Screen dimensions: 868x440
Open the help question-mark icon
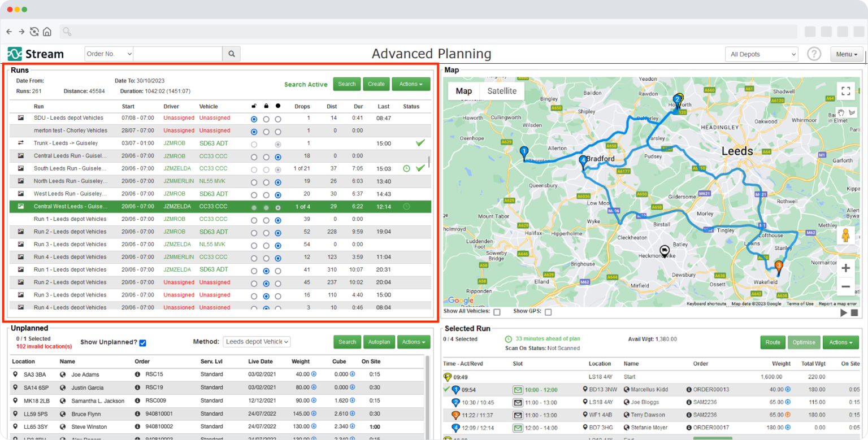click(814, 54)
